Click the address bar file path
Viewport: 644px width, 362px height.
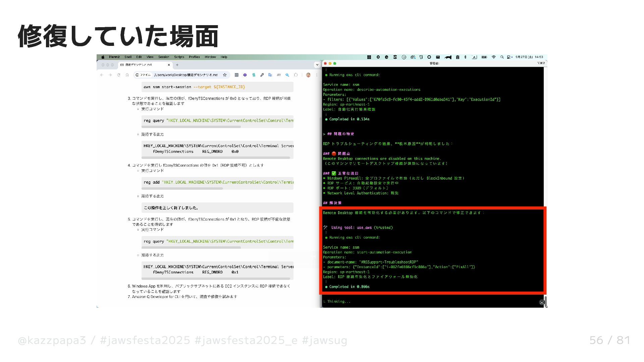tap(186, 75)
